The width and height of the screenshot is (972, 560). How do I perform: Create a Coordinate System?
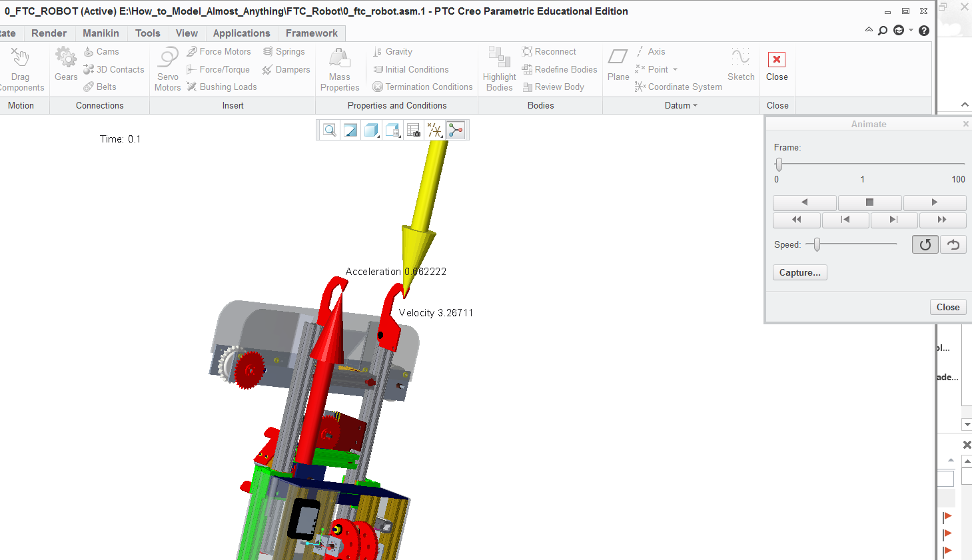coord(678,87)
